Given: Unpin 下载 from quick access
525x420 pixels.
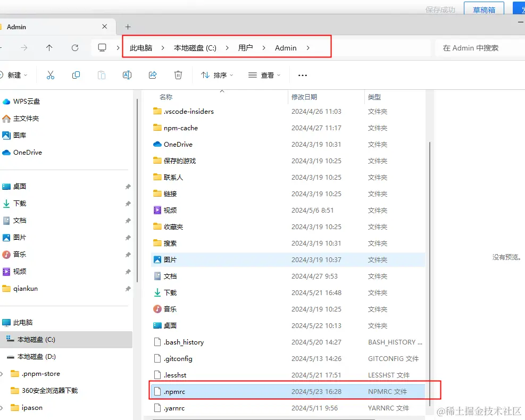Looking at the screenshot, I should coord(128,204).
